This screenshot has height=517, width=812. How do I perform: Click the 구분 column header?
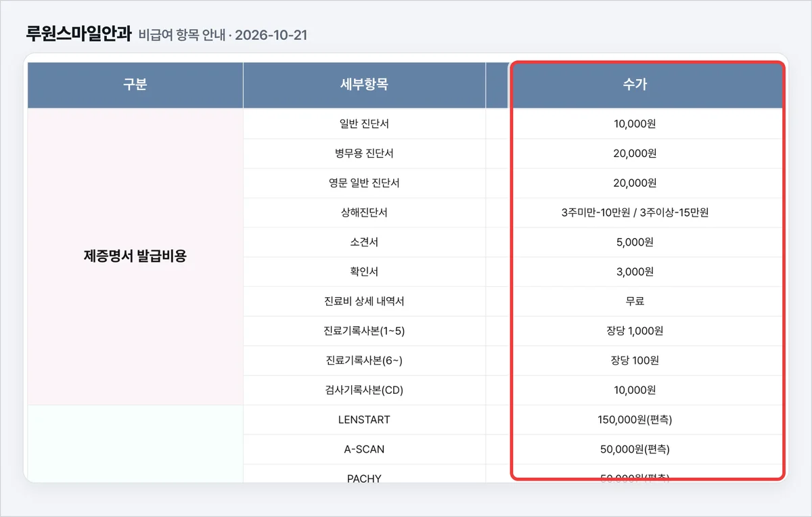tap(135, 85)
